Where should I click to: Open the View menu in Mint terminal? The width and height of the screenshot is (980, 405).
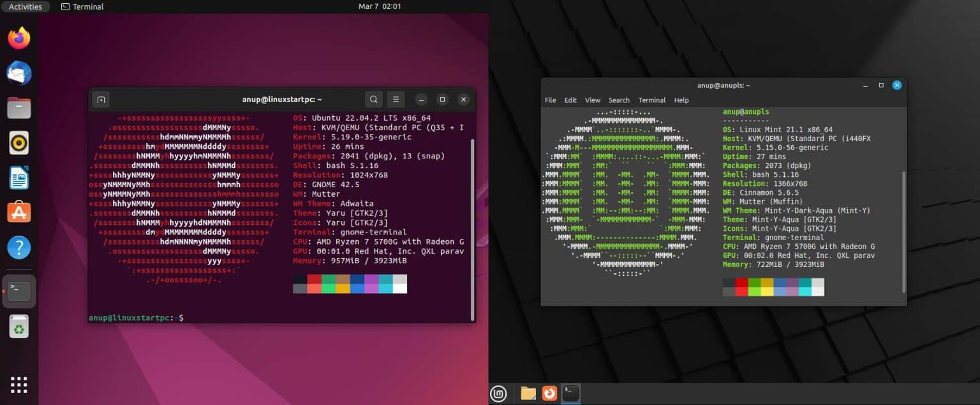(x=592, y=100)
